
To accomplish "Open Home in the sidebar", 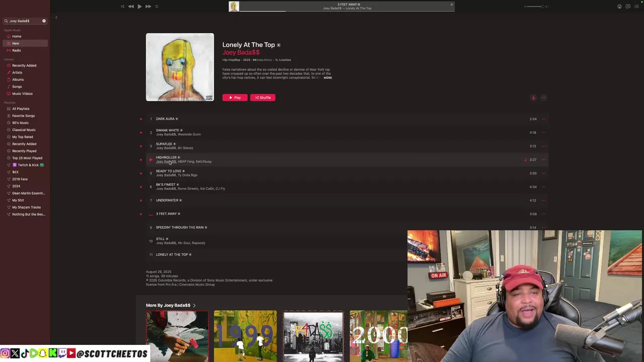I will pyautogui.click(x=24, y=36).
